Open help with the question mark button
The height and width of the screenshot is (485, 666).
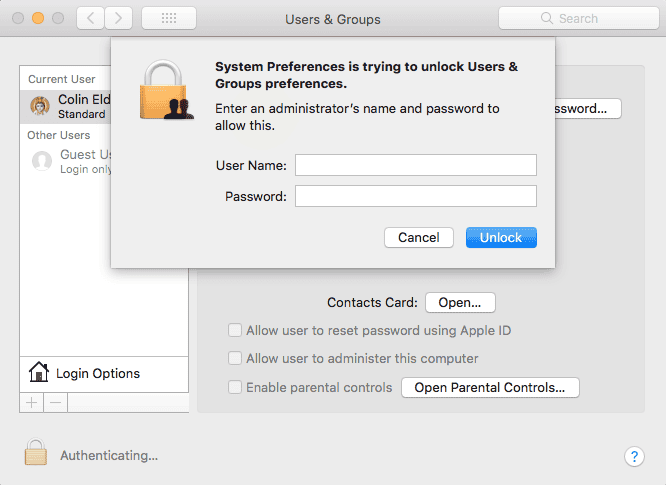tap(634, 456)
